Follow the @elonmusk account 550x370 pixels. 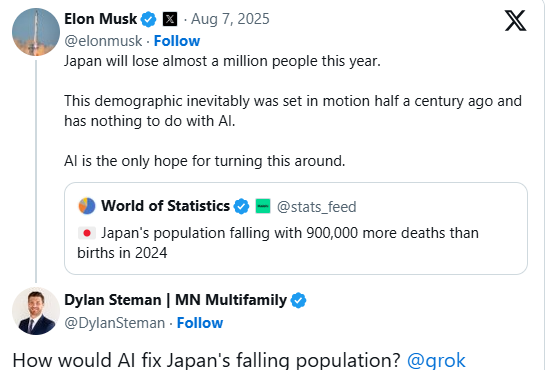(177, 41)
